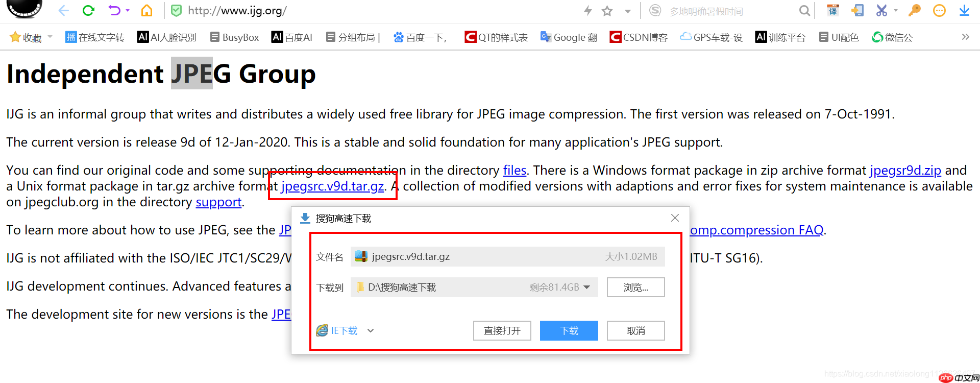
Task: Reload the page with the green refresh icon
Action: coord(88,10)
